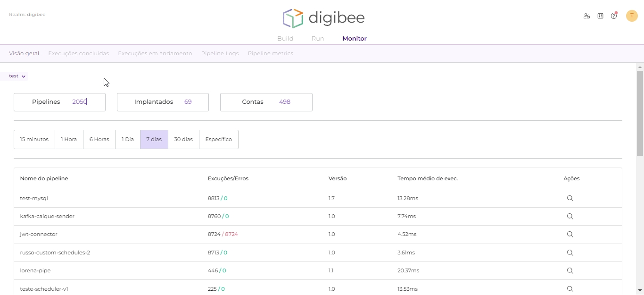Open the user avatar 'T' menu
This screenshot has height=295, width=644.
[632, 16]
